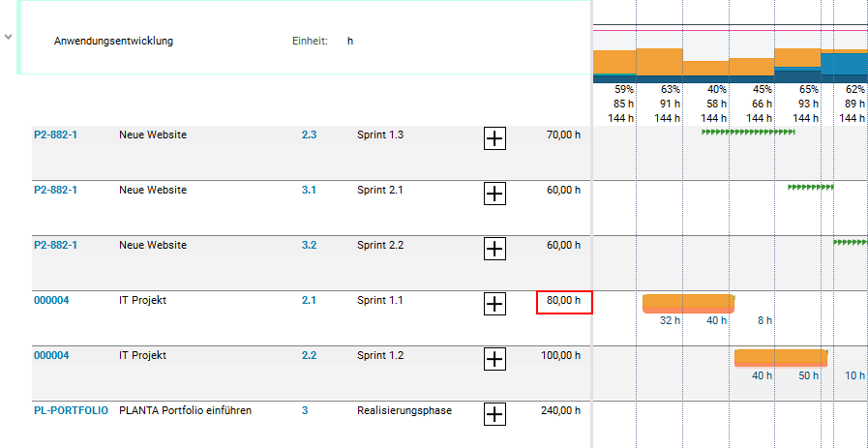This screenshot has height=448, width=868.
Task: Select task number 3.1 link
Action: click(x=309, y=191)
